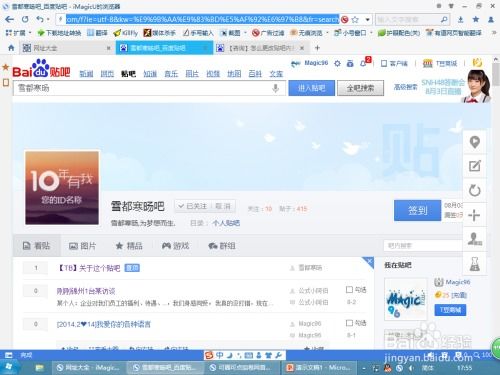Select the 看贴 tab
Screen dimensions: 500x375
point(36,246)
